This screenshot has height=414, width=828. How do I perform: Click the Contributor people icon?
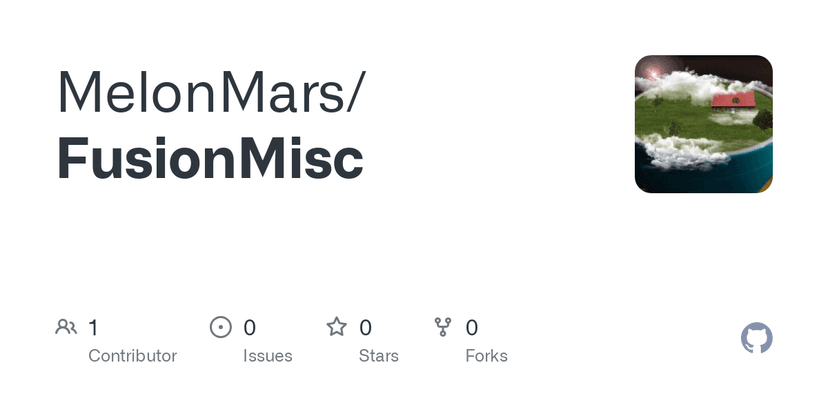coord(66,327)
